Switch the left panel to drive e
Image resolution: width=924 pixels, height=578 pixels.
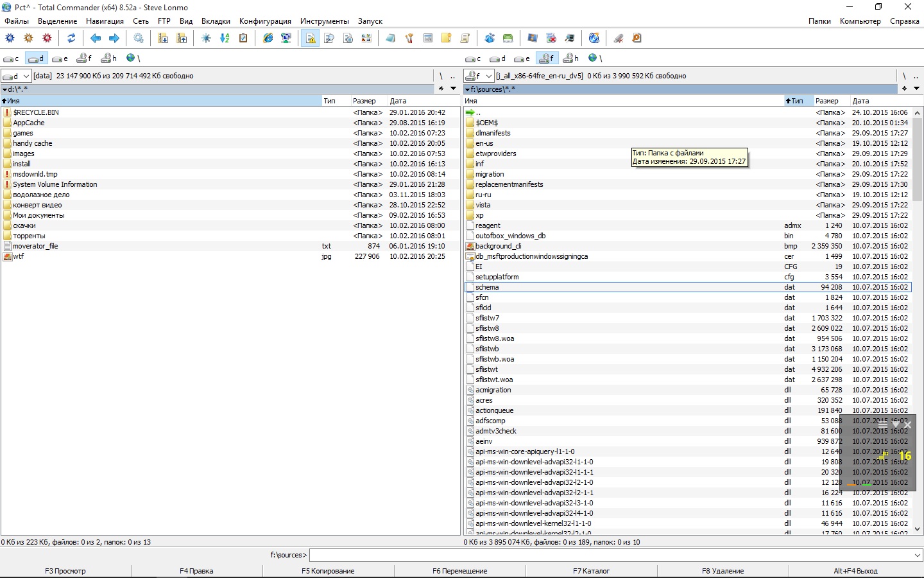pos(60,58)
